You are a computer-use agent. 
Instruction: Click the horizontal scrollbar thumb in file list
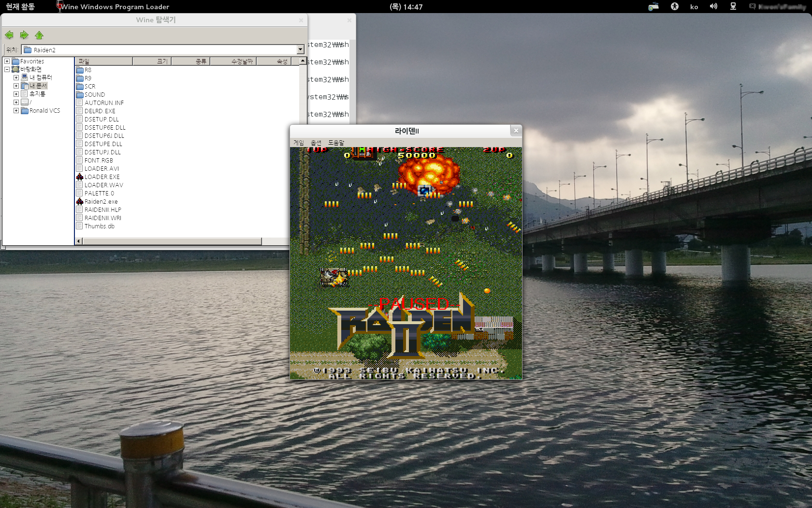[x=172, y=241]
